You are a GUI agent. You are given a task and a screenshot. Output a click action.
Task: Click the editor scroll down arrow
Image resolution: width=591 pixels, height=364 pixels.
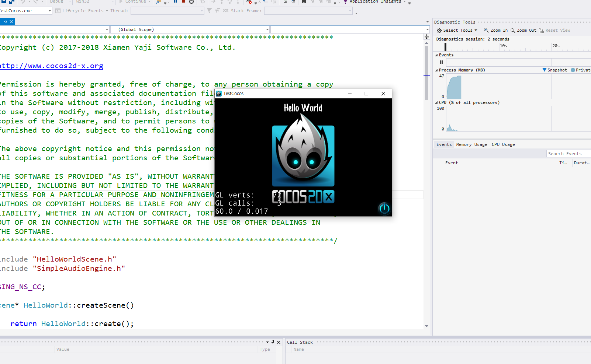pyautogui.click(x=426, y=326)
